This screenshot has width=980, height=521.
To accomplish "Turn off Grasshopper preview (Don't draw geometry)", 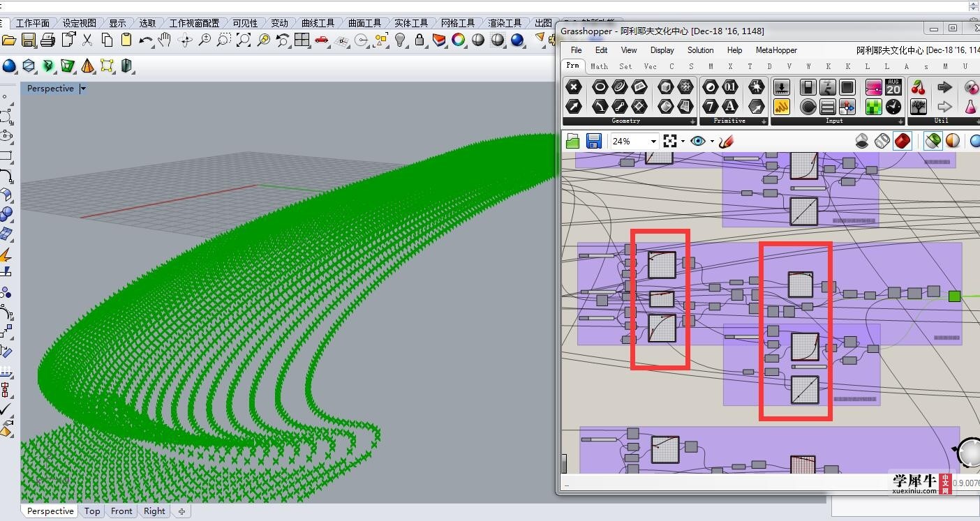I will pyautogui.click(x=862, y=141).
